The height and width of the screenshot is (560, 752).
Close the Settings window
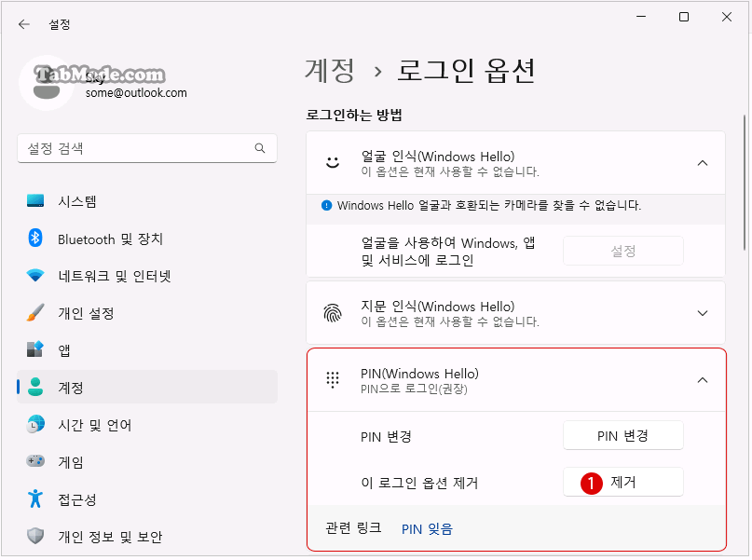[727, 18]
